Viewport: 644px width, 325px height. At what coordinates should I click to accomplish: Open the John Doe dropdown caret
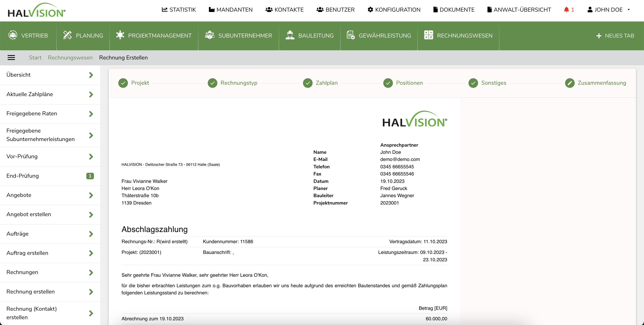pyautogui.click(x=629, y=10)
